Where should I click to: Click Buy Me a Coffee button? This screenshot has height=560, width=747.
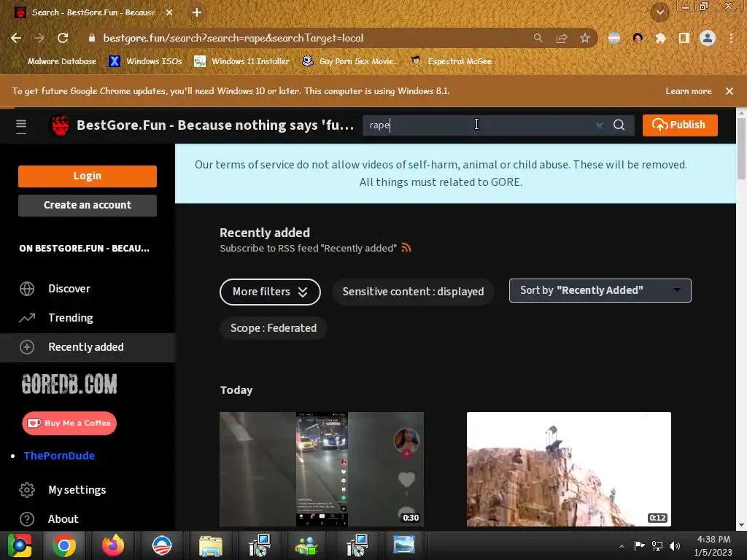[x=69, y=424]
